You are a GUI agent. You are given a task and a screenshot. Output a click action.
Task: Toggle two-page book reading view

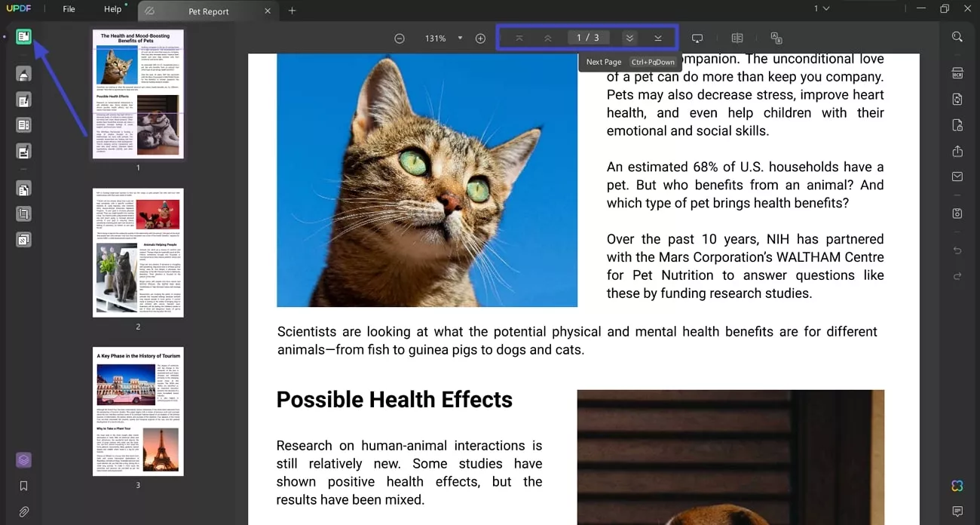click(737, 38)
